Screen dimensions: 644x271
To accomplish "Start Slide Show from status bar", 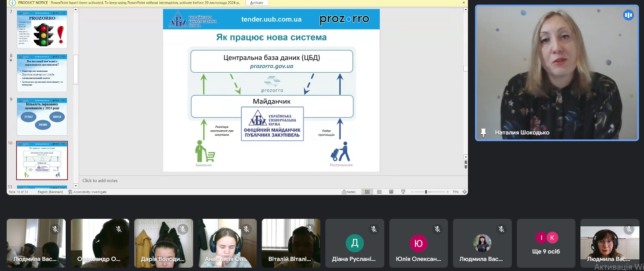I will pyautogui.click(x=403, y=192).
